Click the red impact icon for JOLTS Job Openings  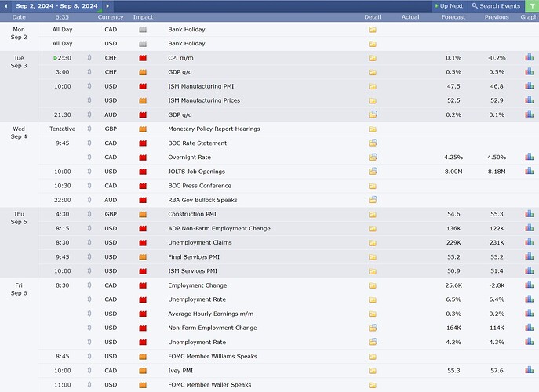143,172
